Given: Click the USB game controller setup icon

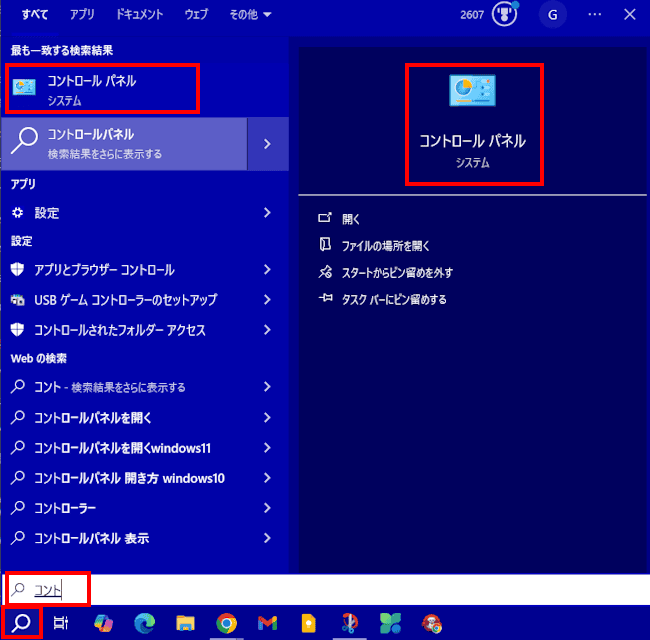Looking at the screenshot, I should (x=17, y=299).
